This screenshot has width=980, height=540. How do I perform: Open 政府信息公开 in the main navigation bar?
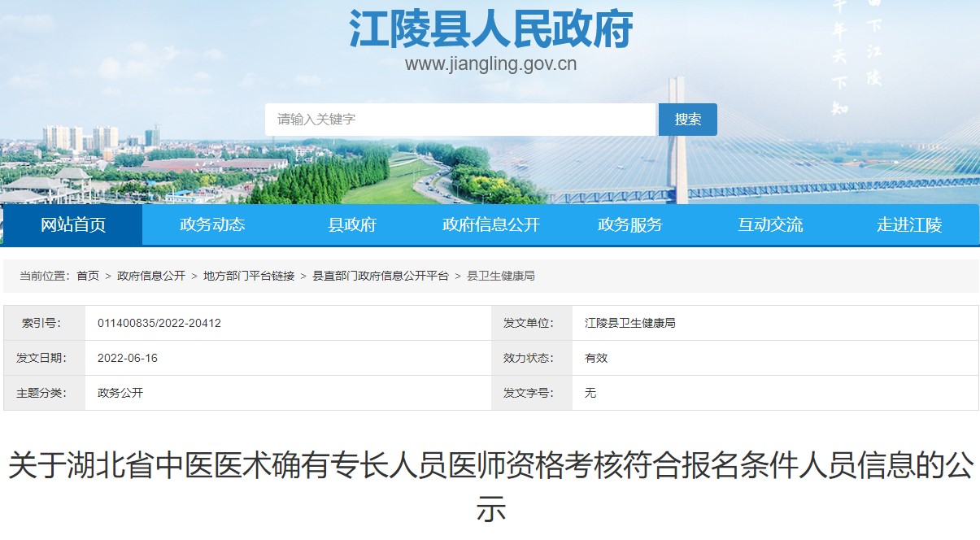(x=490, y=225)
